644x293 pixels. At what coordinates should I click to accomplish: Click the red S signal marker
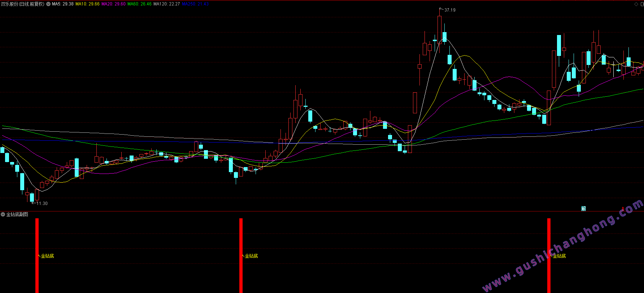[x=623, y=208]
